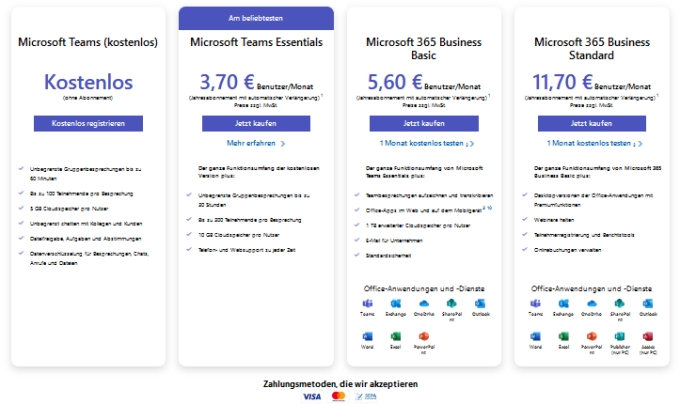Click Jetzt kaufen under Business Basic

click(x=424, y=124)
